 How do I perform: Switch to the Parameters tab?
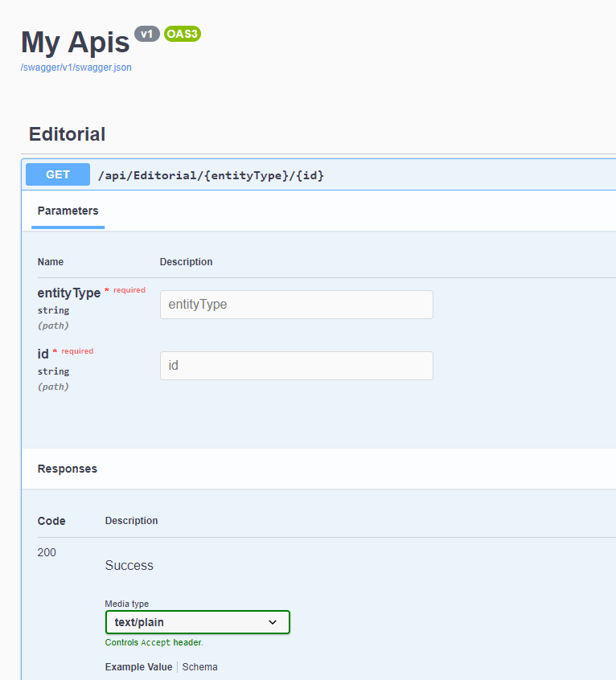pyautogui.click(x=68, y=211)
